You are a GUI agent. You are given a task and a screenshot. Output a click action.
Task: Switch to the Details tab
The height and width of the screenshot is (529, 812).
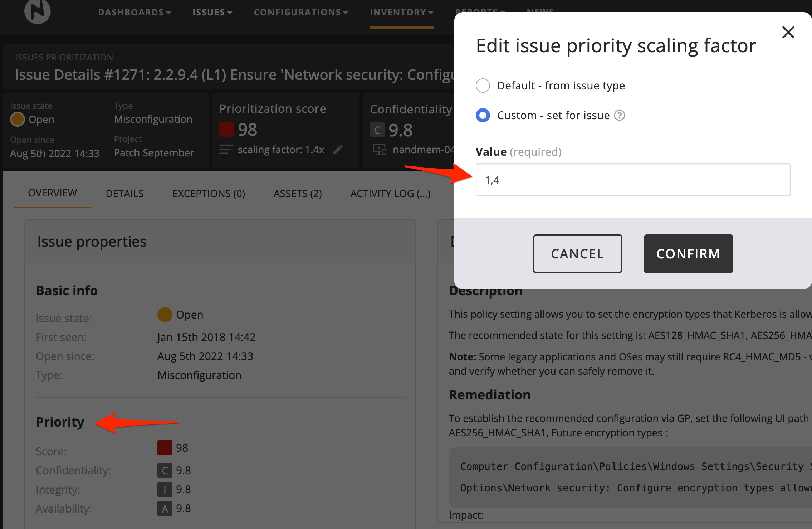pos(124,194)
